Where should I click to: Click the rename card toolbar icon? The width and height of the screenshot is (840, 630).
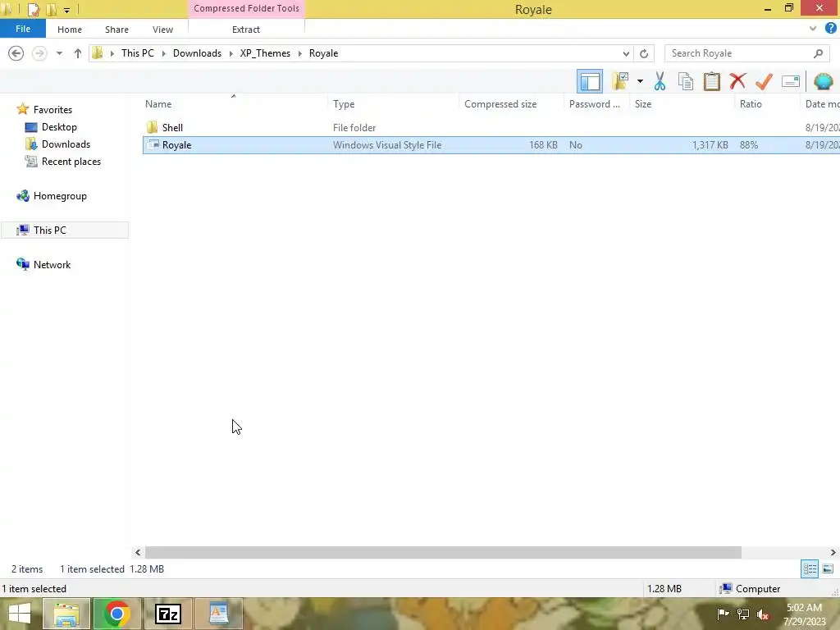pos(791,81)
